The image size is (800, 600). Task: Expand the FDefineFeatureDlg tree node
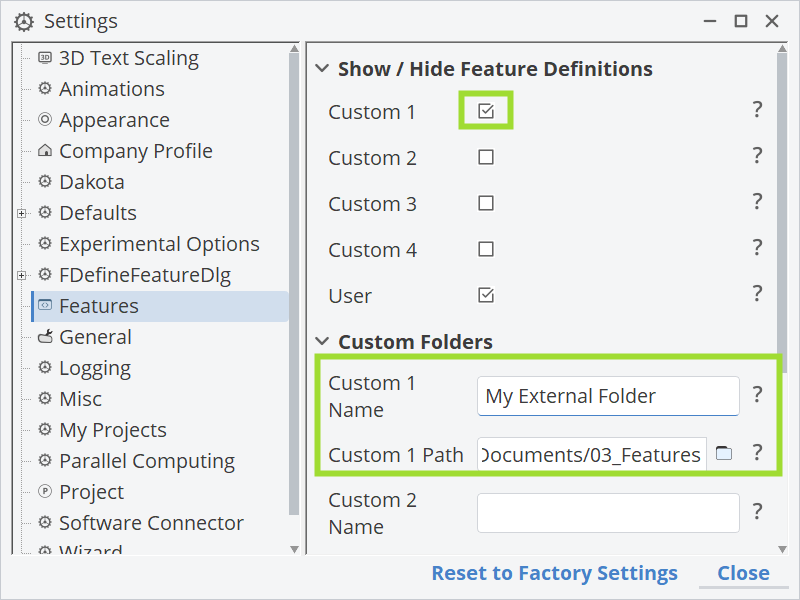(x=21, y=276)
